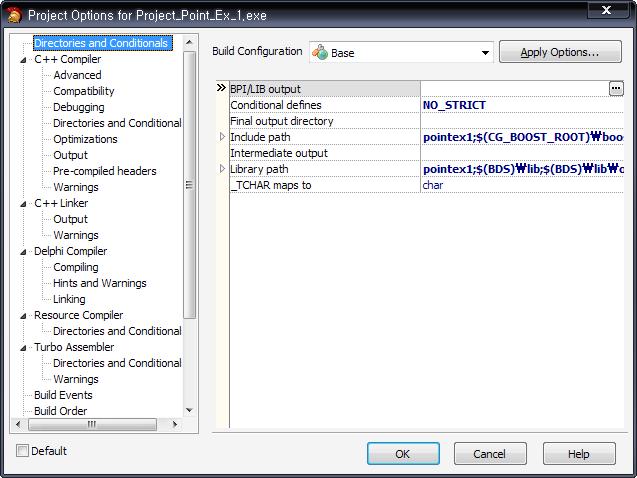Click the Build Configuration Base icon
The image size is (637, 478).
coord(320,53)
